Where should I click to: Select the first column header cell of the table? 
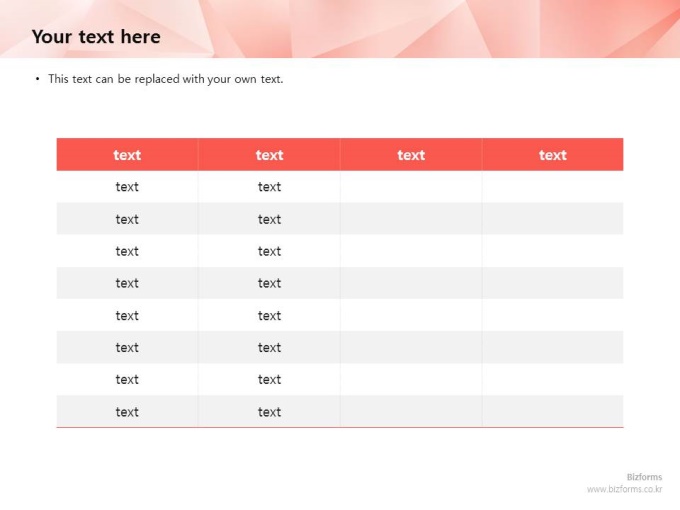pyautogui.click(x=127, y=155)
